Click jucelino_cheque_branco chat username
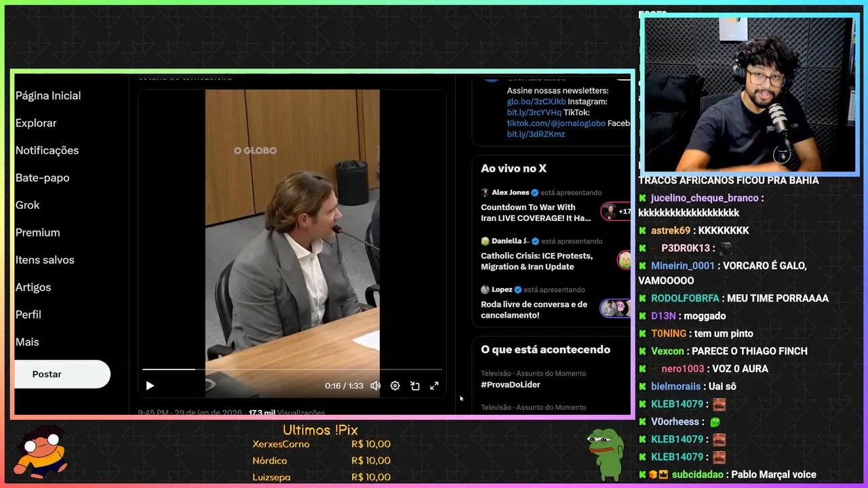The image size is (868, 488). coord(705,199)
